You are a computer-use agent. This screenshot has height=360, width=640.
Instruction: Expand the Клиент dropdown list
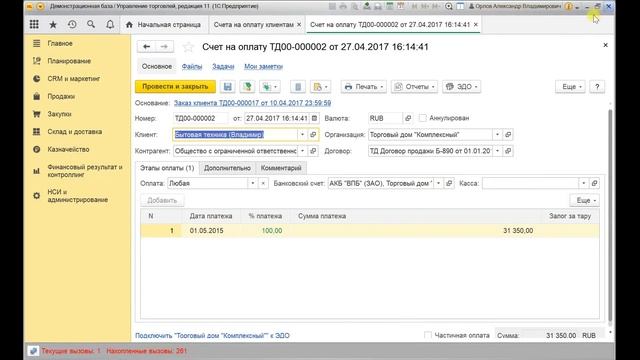click(302, 135)
